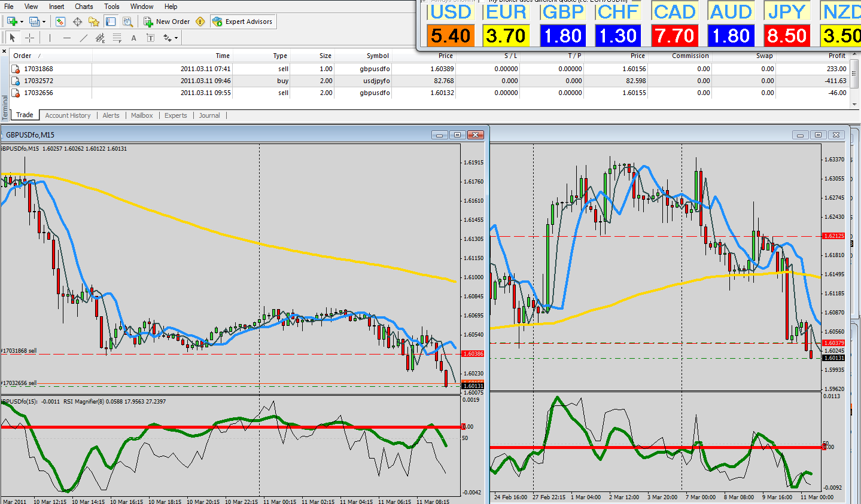Select the Text Label tool
861x504 pixels.
150,38
